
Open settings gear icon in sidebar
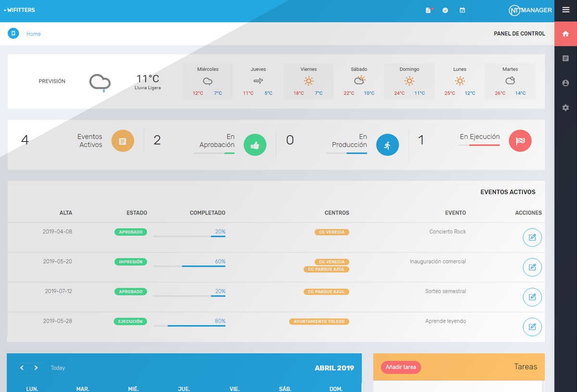(x=565, y=108)
